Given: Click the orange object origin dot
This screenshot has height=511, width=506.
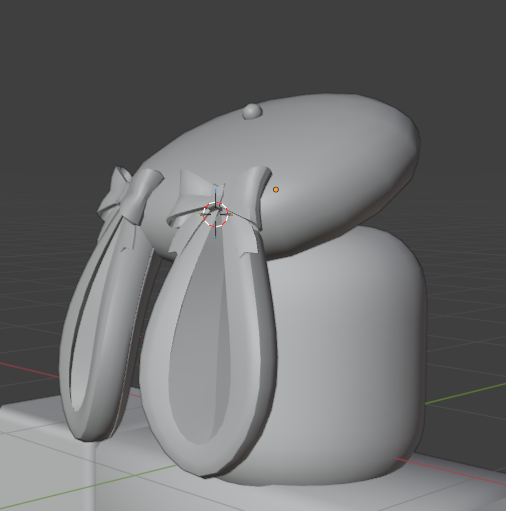Looking at the screenshot, I should (x=276, y=190).
